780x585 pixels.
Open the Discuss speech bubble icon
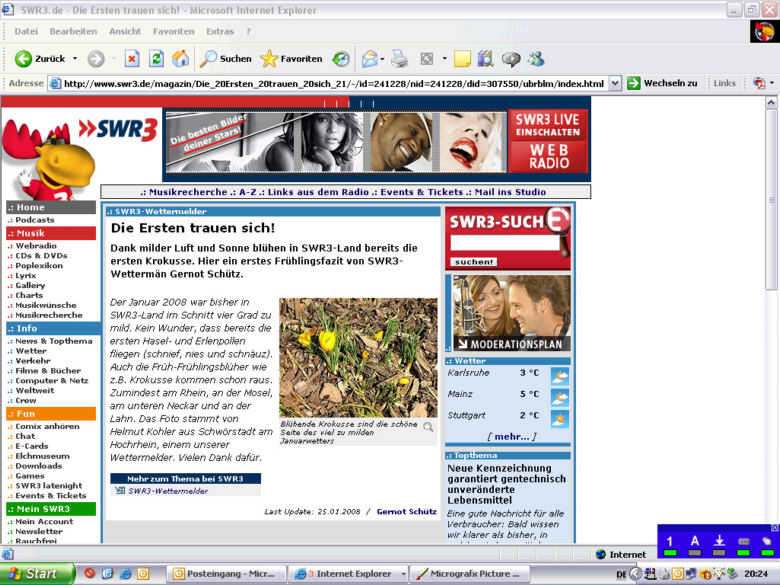pyautogui.click(x=511, y=59)
